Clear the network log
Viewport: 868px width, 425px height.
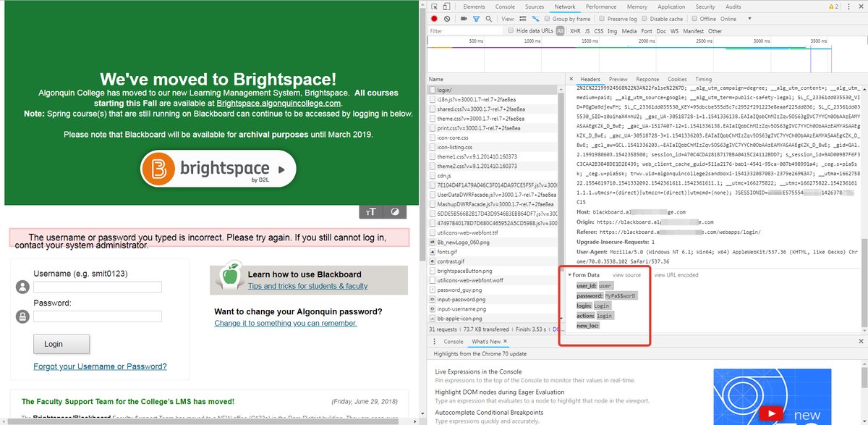[x=447, y=19]
